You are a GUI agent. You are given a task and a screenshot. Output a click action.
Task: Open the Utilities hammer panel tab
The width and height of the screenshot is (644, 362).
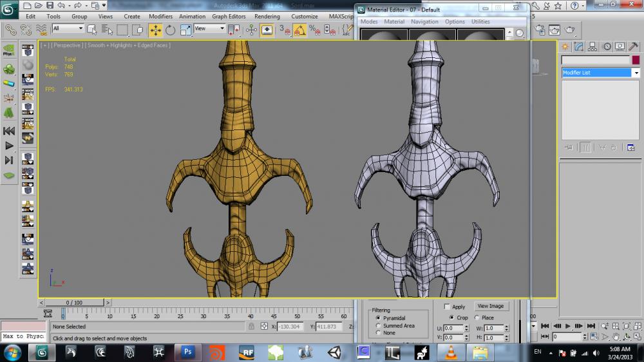point(633,46)
